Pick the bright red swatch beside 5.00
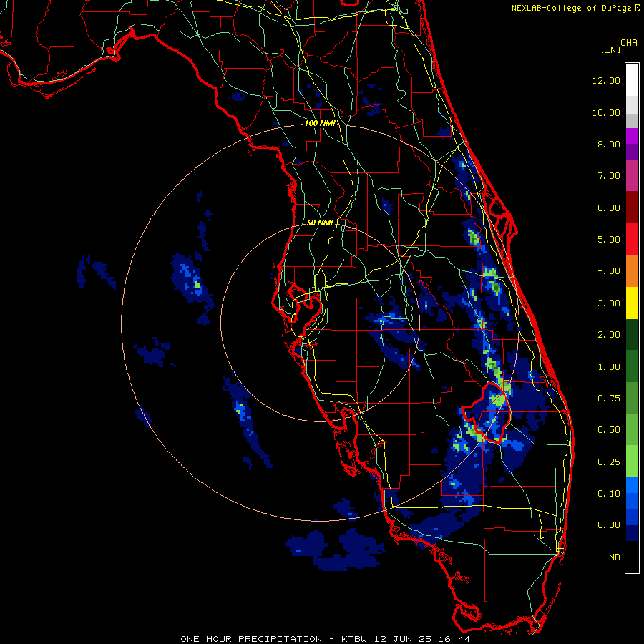 click(x=632, y=239)
